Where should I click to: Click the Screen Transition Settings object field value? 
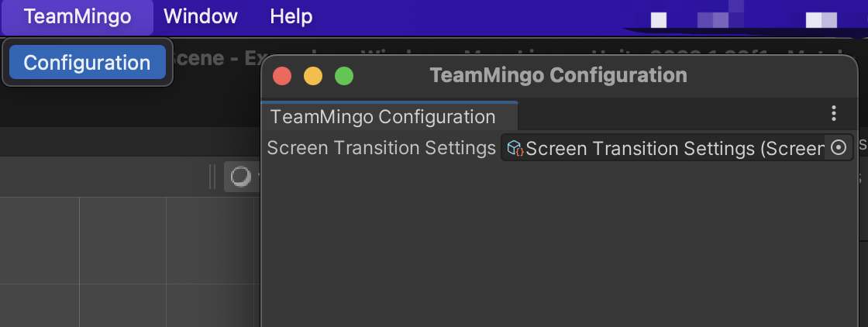click(x=663, y=148)
